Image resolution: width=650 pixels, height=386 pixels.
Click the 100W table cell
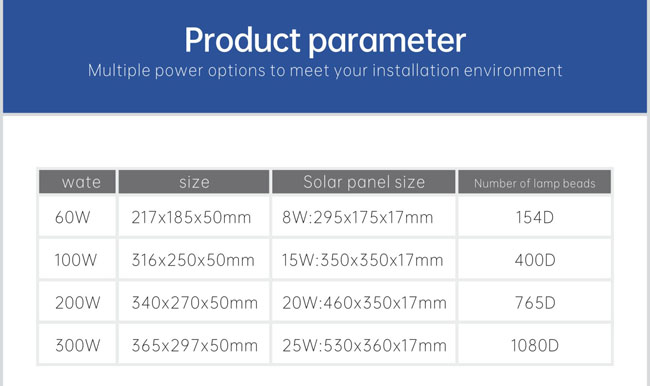tap(77, 259)
